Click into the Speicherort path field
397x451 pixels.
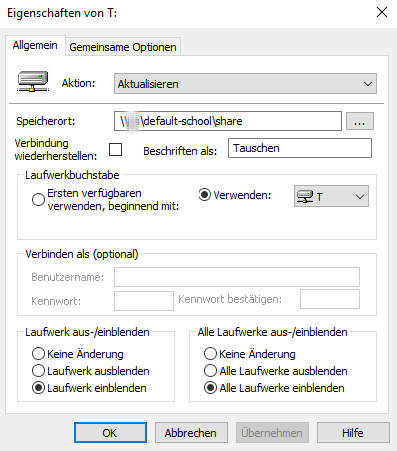pyautogui.click(x=228, y=121)
